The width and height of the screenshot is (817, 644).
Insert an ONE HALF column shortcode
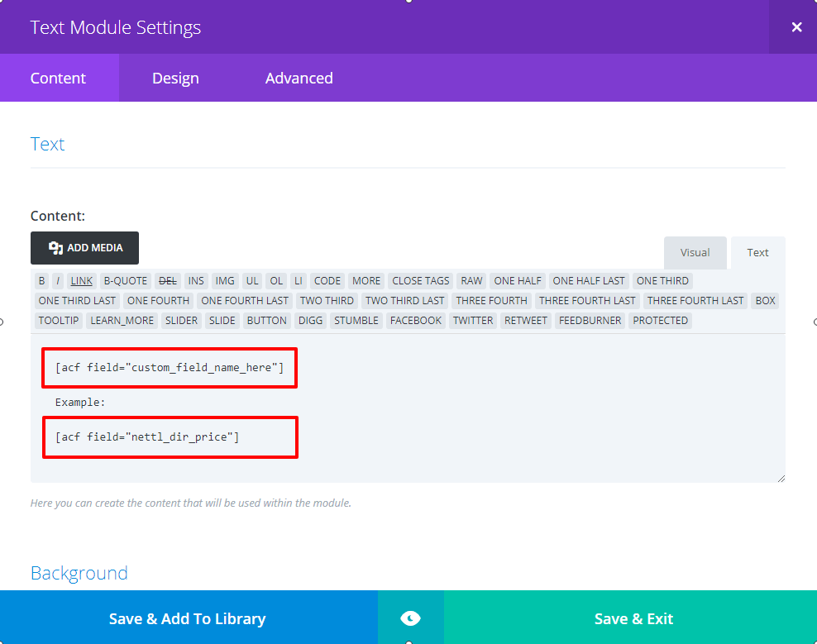pos(517,280)
